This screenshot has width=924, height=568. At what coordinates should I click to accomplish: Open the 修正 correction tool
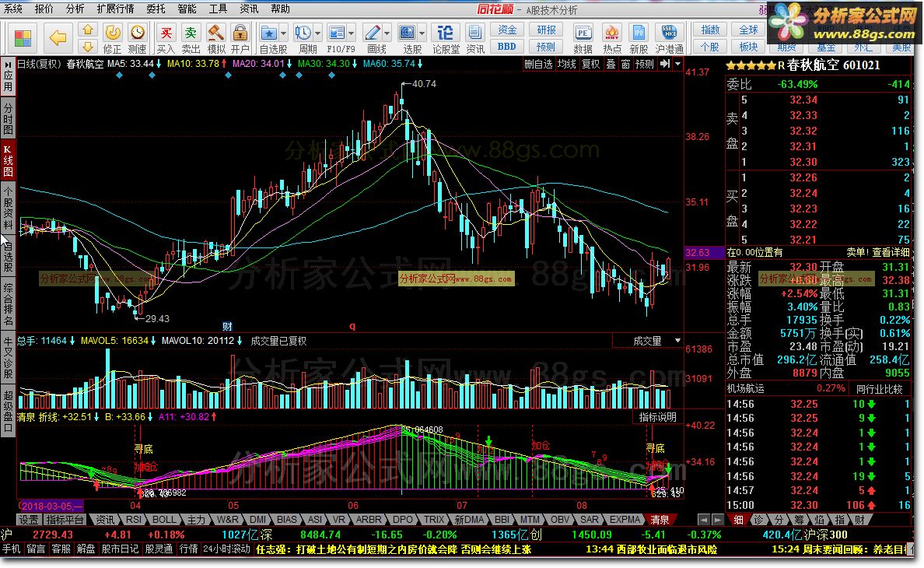113,39
